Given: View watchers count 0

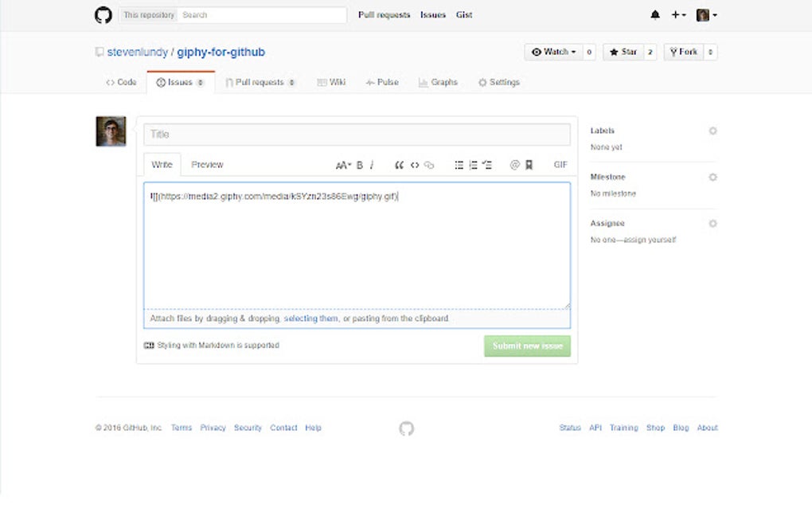Looking at the screenshot, I should click(x=589, y=52).
